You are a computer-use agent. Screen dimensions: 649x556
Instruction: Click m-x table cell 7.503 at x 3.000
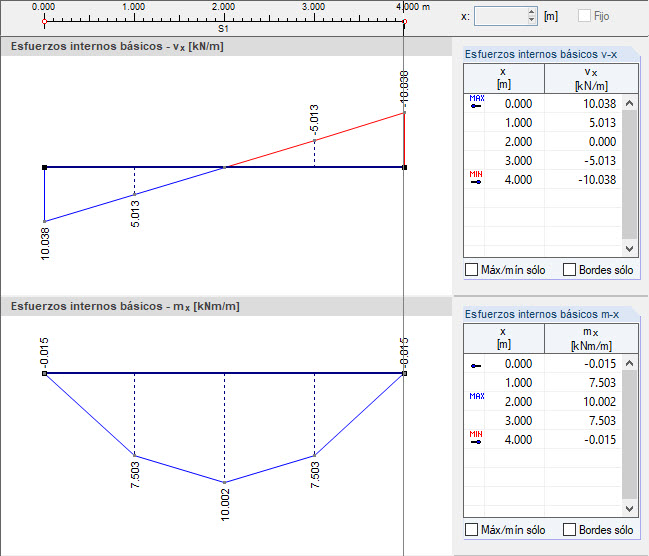pos(583,421)
